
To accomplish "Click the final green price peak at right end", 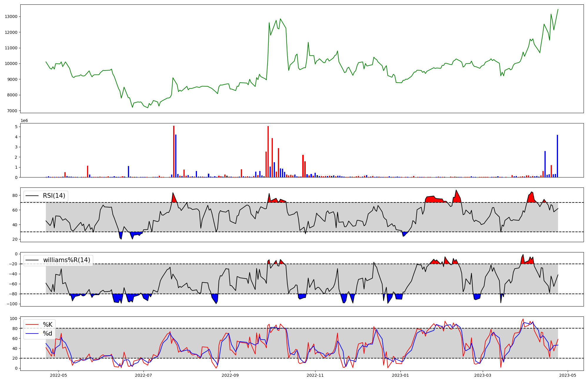I will pos(558,9).
